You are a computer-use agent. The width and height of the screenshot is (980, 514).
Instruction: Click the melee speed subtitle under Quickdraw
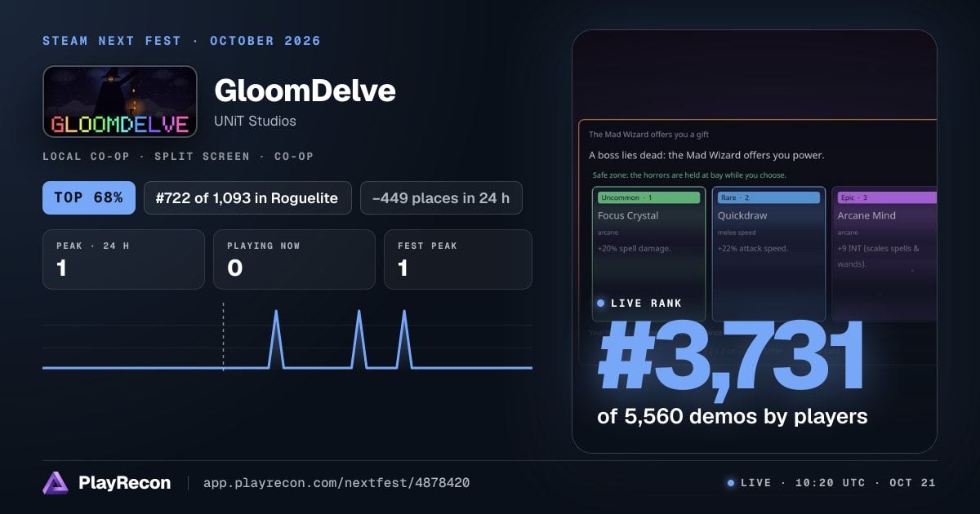tap(737, 233)
